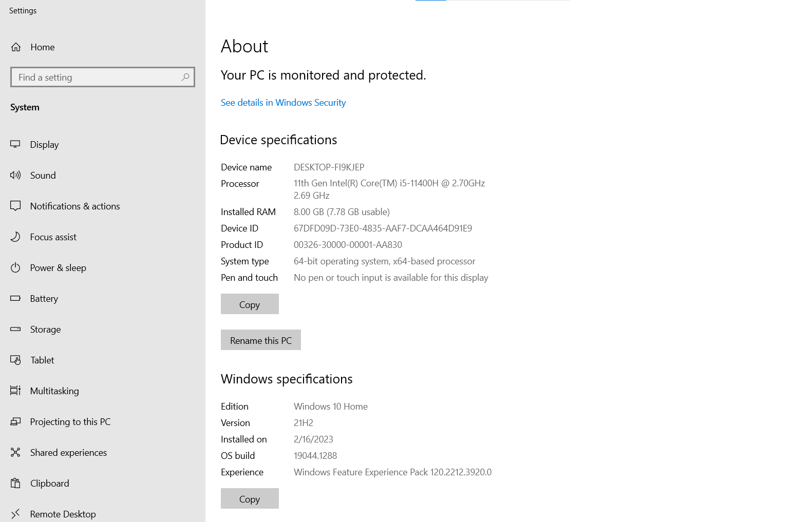Focus the Find a setting search box
This screenshot has height=522, width=812.
point(98,77)
